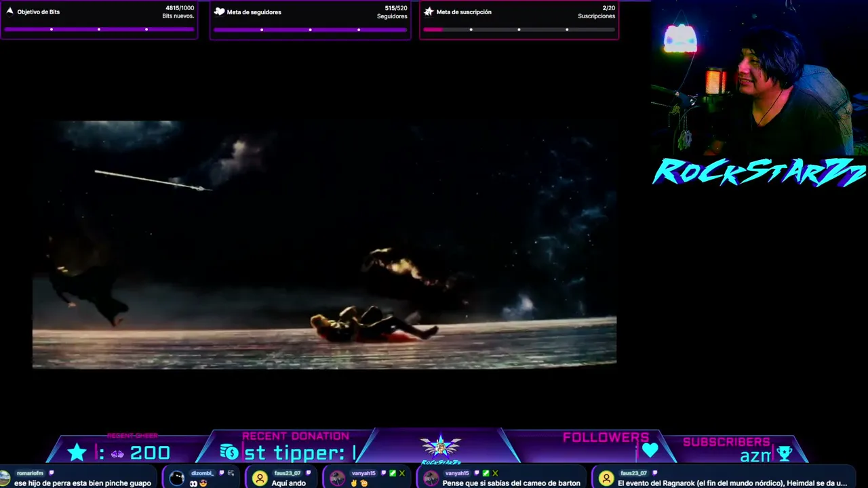Click the "Meta de suscripción" label

pyautogui.click(x=464, y=12)
